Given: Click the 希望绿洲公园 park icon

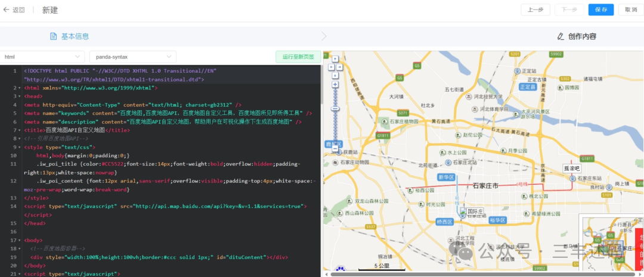Looking at the screenshot, I should pos(526,213).
